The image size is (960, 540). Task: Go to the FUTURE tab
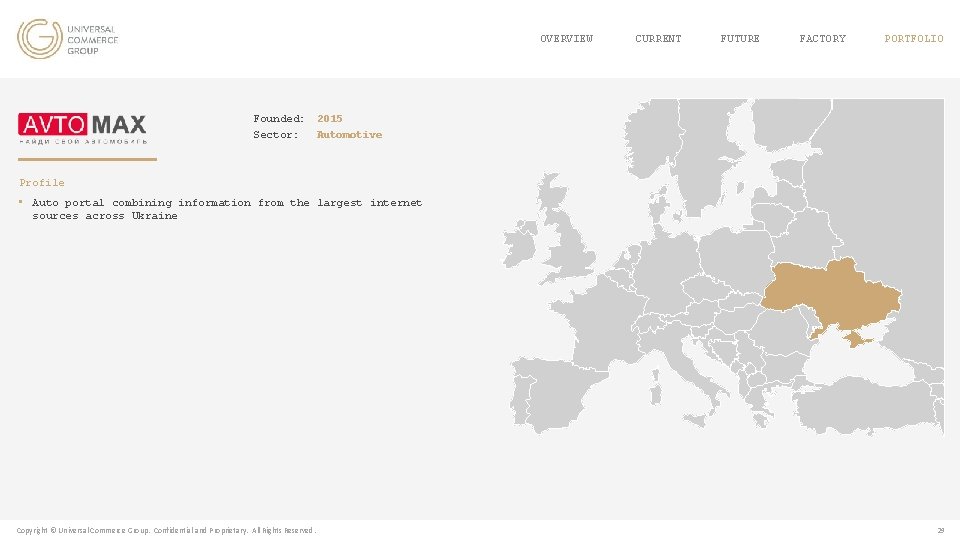(740, 39)
